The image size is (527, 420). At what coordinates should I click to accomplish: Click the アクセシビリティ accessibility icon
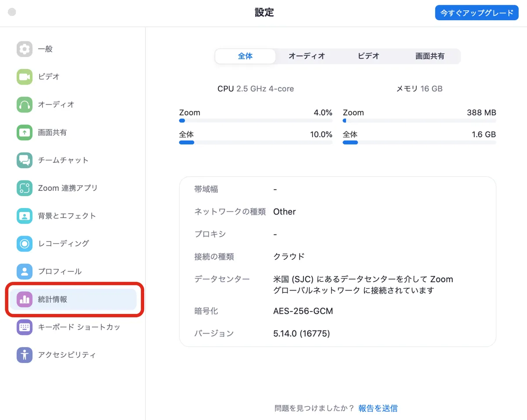(25, 355)
